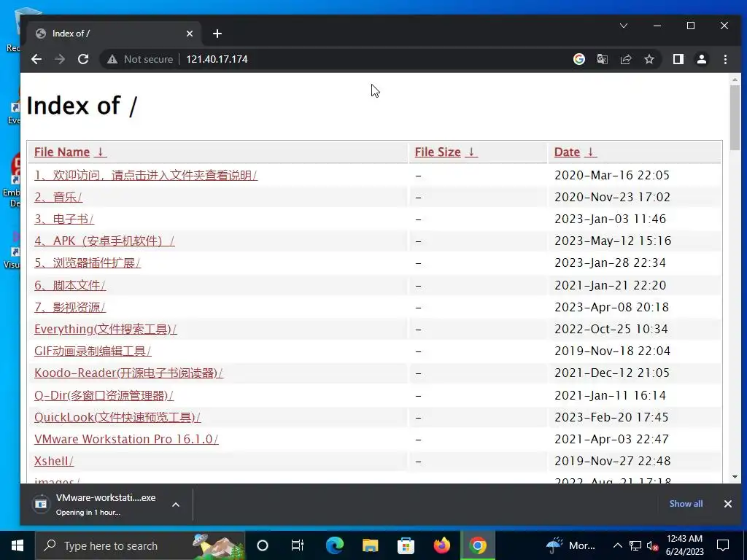Open the Chrome side panel
747x560 pixels.
pyautogui.click(x=678, y=59)
